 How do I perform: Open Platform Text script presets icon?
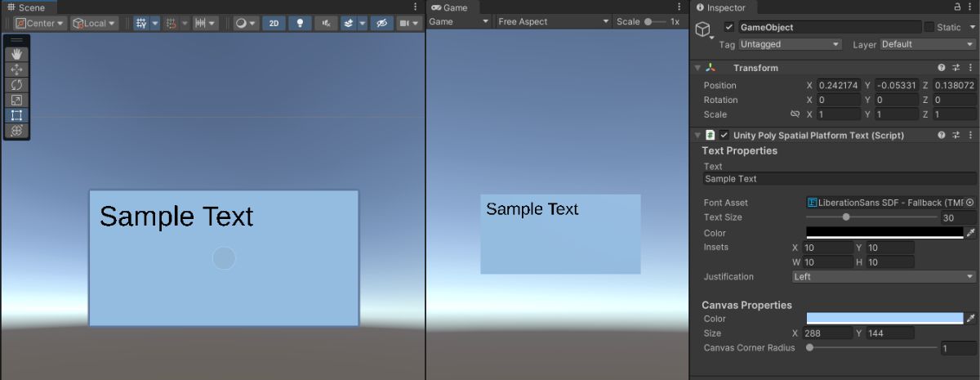[x=956, y=135]
